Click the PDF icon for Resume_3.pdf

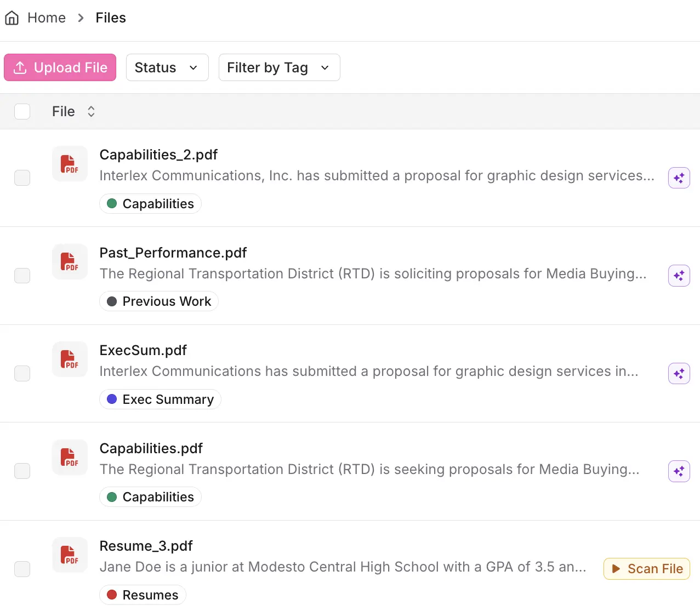(x=70, y=555)
